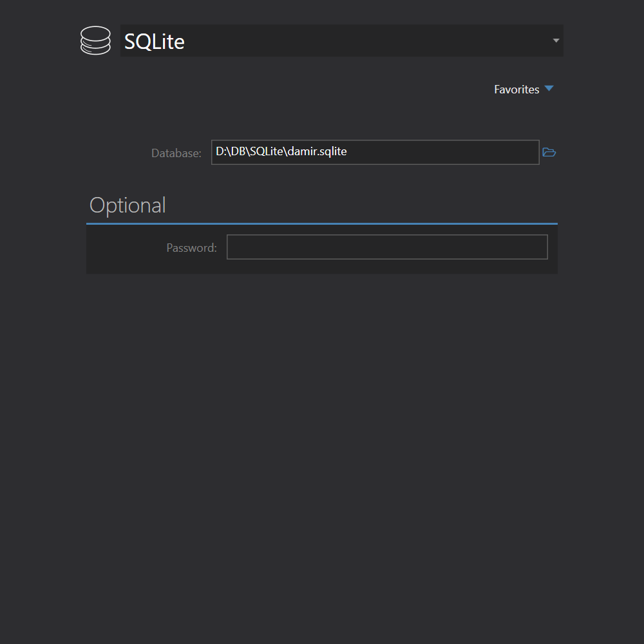
Task: Click the 'D:\DB' portion of the database path
Action: [x=230, y=152]
